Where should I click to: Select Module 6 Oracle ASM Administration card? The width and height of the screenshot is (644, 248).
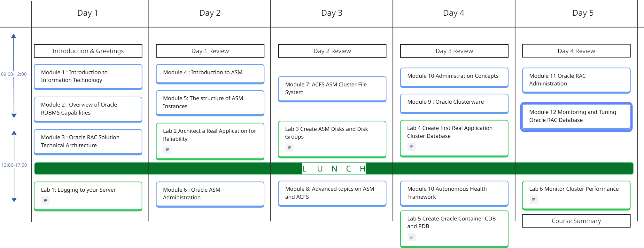coord(210,194)
